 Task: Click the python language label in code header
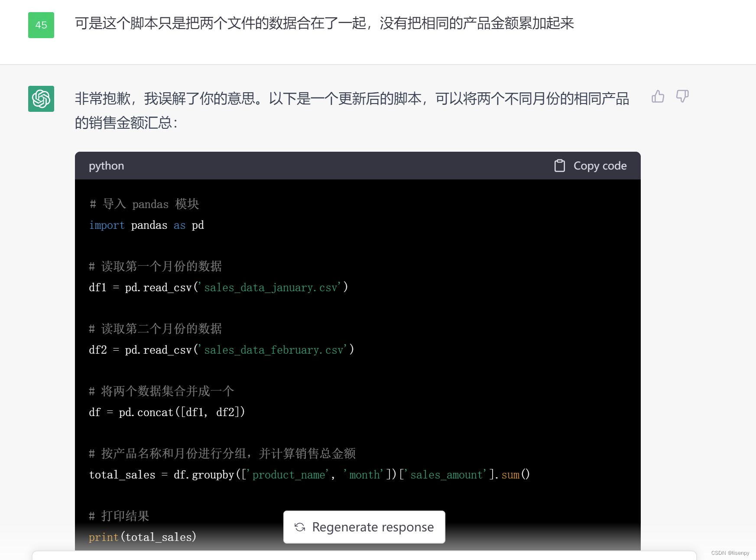pos(106,166)
